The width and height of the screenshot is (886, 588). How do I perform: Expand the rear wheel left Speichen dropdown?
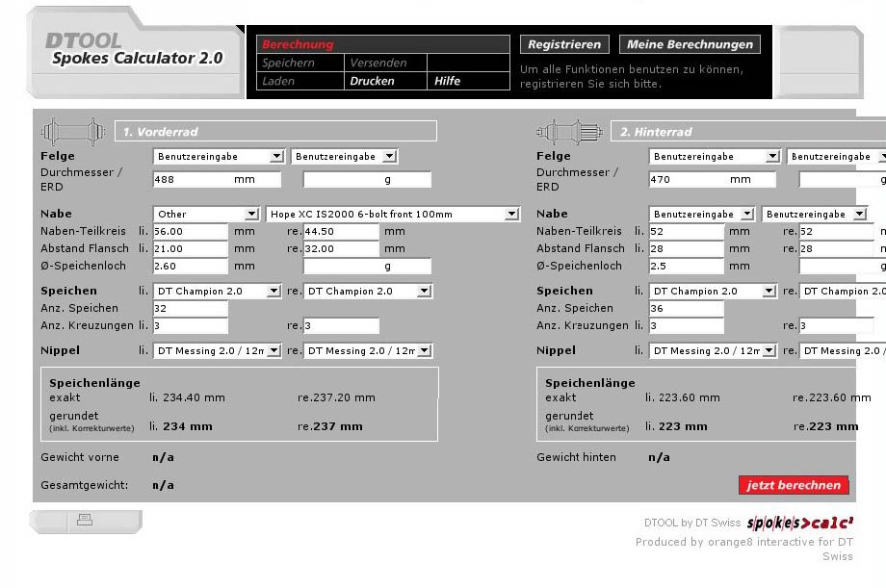click(x=713, y=291)
